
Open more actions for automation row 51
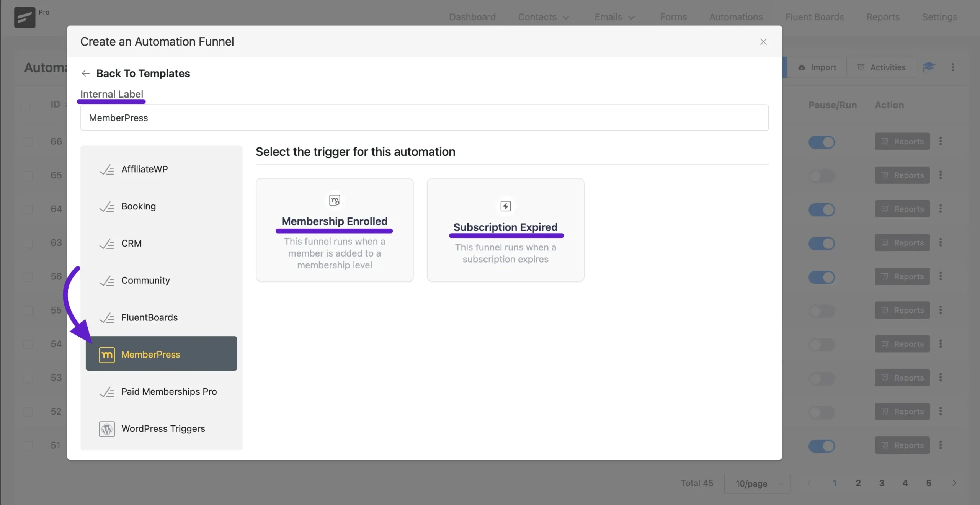(x=941, y=445)
